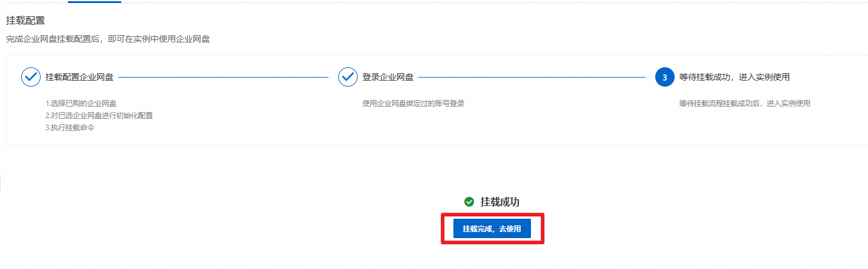868x269 pixels.
Task: Click the active blue tab indicator at top
Action: click(x=95, y=2)
